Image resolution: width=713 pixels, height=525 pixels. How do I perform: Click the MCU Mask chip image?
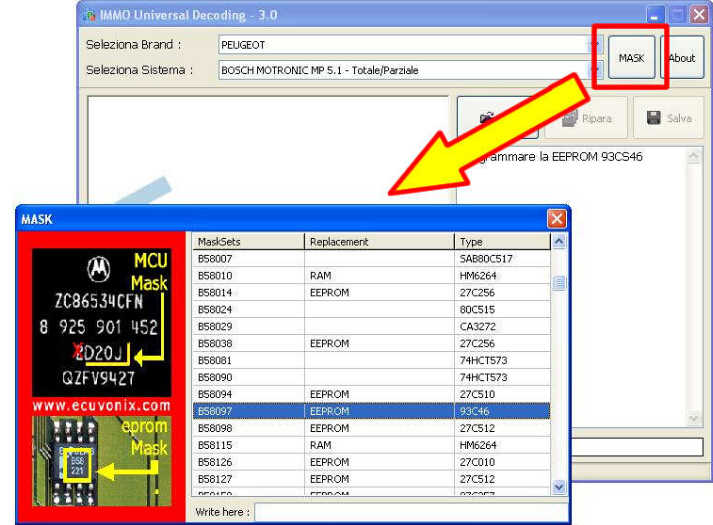coord(101,322)
